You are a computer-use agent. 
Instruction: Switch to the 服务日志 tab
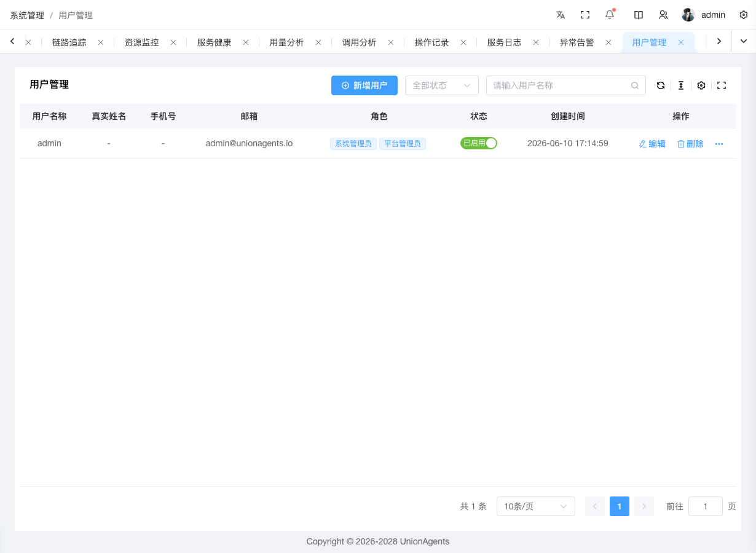pyautogui.click(x=504, y=42)
